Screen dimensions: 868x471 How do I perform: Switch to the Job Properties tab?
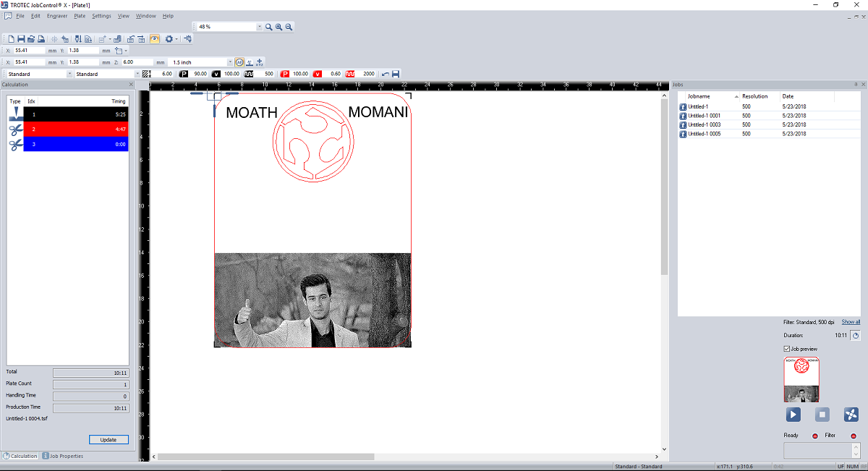62,456
